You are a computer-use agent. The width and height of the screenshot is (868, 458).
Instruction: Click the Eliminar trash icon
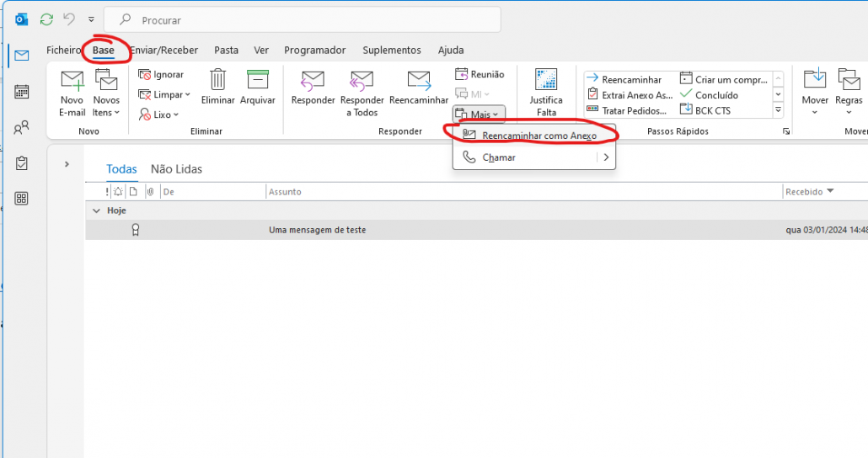click(x=217, y=81)
